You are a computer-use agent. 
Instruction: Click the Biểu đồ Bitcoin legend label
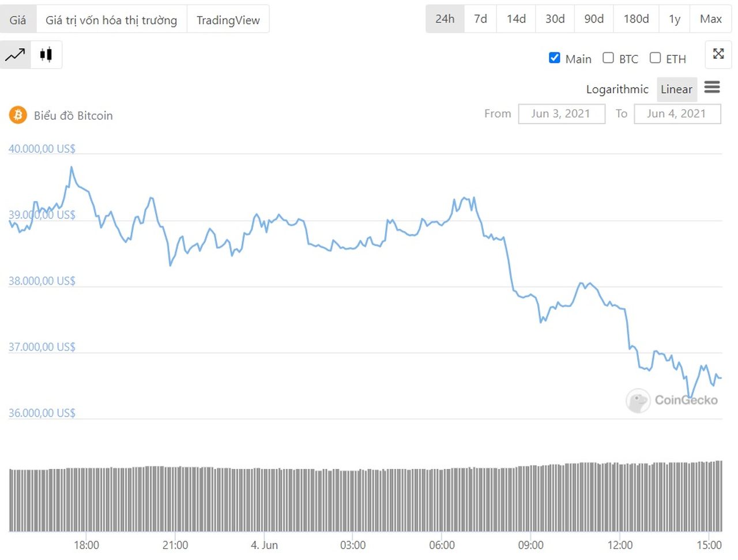[73, 116]
